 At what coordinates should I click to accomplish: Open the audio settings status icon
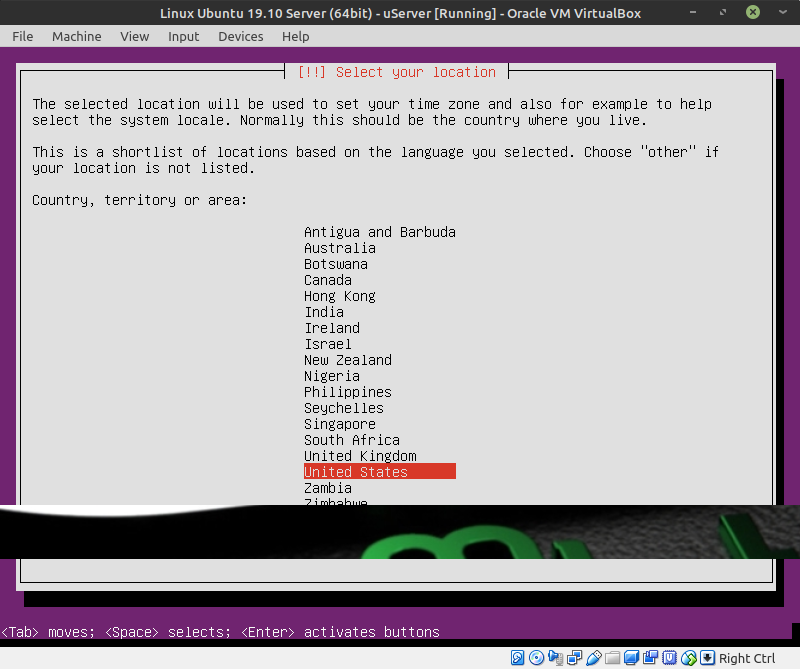[x=555, y=658]
